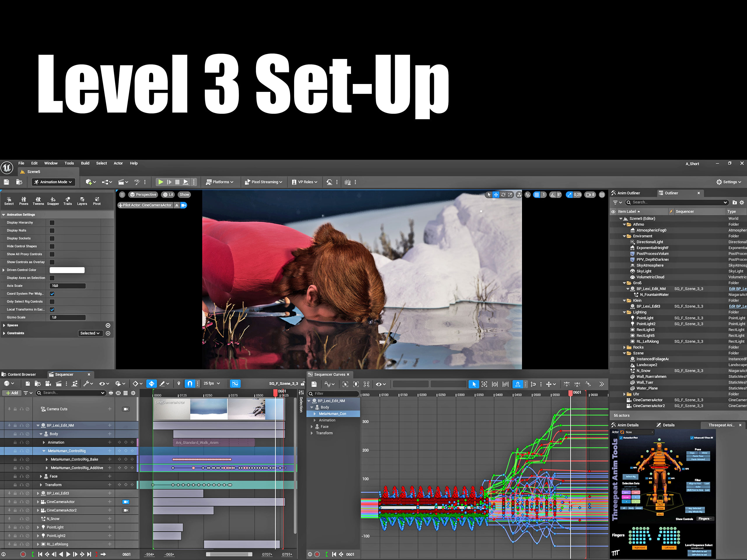Open the Tweens tool
Image resolution: width=747 pixels, height=560 pixels.
point(38,201)
